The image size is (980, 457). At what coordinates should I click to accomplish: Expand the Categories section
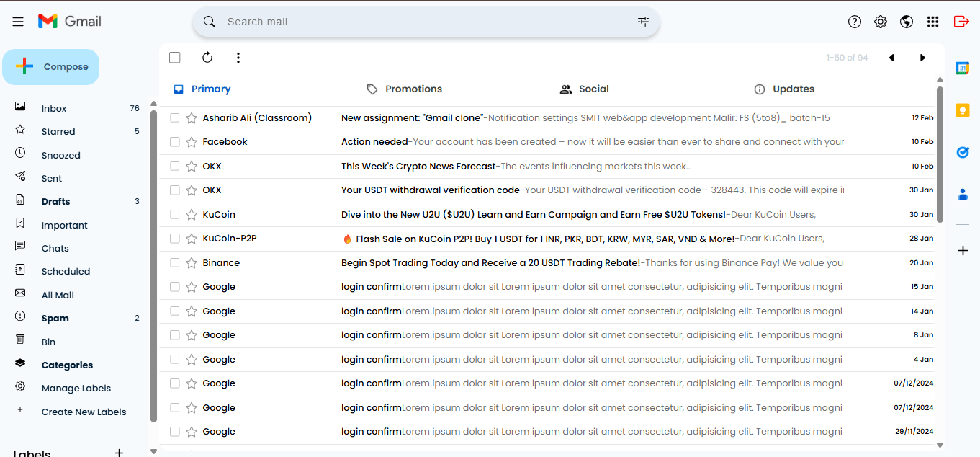click(x=67, y=365)
